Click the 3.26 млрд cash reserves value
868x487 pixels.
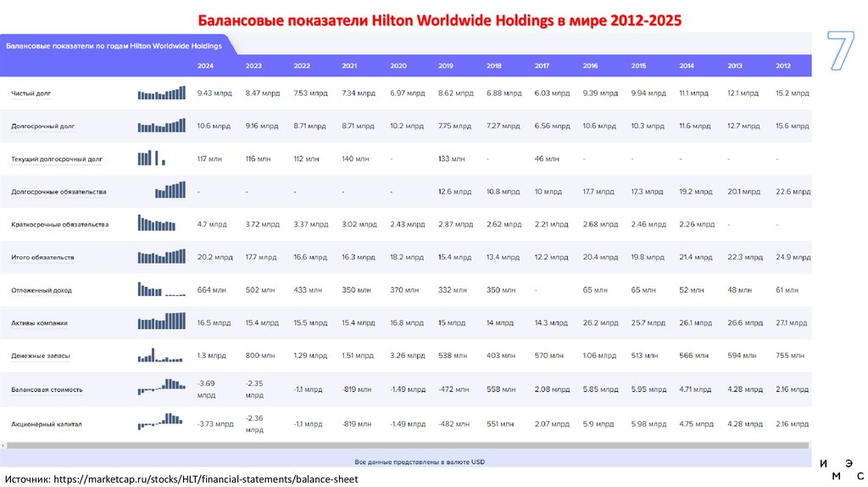[407, 355]
